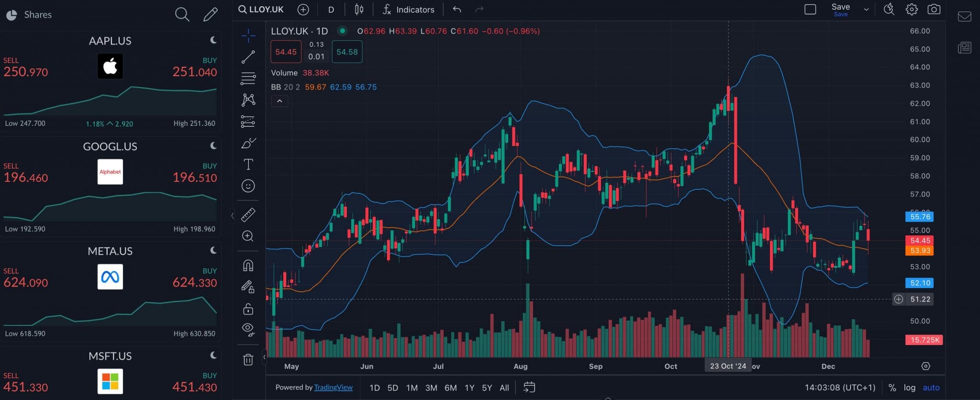Viewport: 980px width, 400px height.
Task: Select the crosshair cursor tool
Action: (x=248, y=35)
